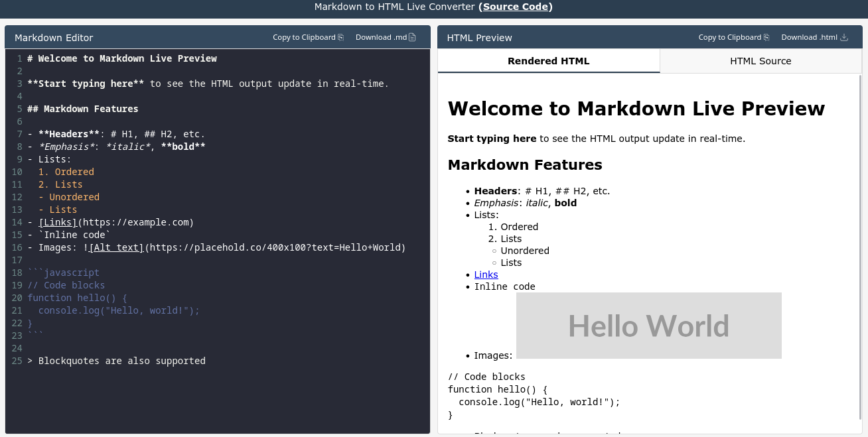Open the Source Code link in the title bar

pyautogui.click(x=515, y=7)
